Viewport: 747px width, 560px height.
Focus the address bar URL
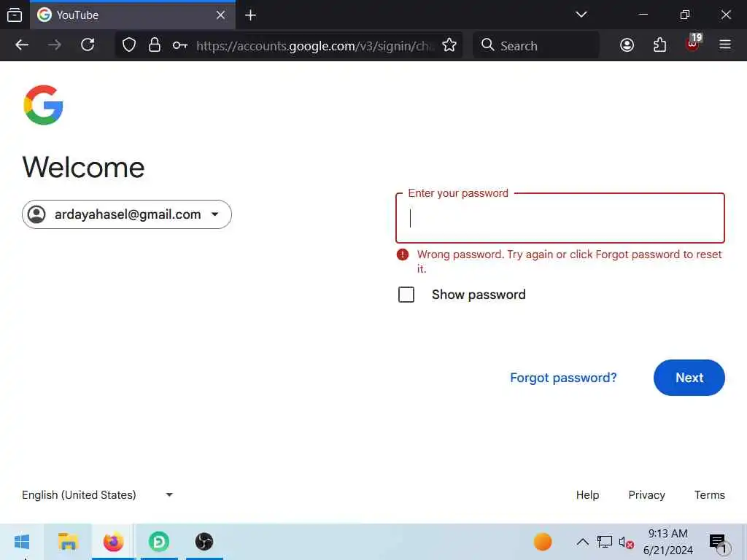pos(314,46)
